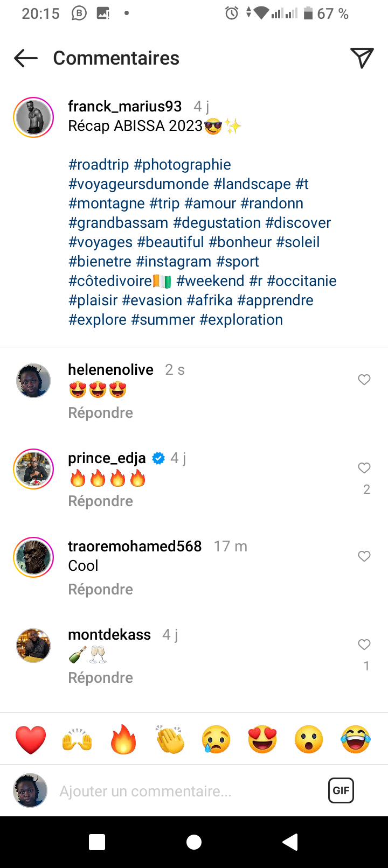The width and height of the screenshot is (388, 868).
Task: Like montdekass's comment
Action: click(x=364, y=645)
